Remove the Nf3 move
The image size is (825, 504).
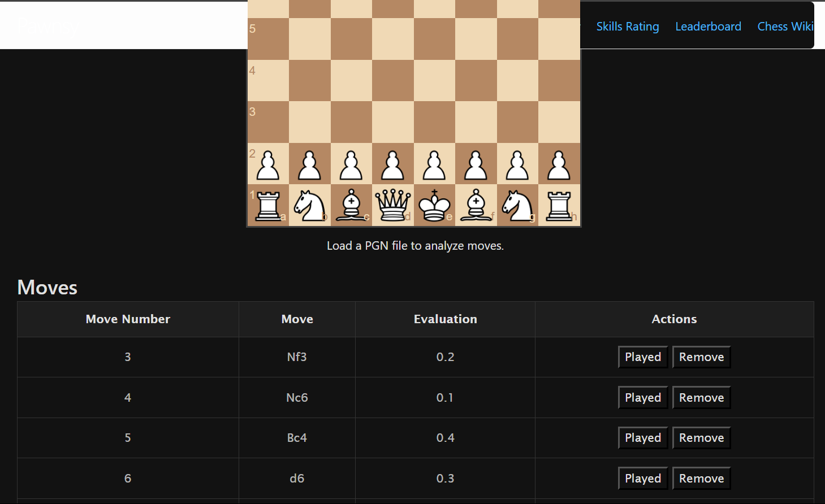(x=701, y=357)
